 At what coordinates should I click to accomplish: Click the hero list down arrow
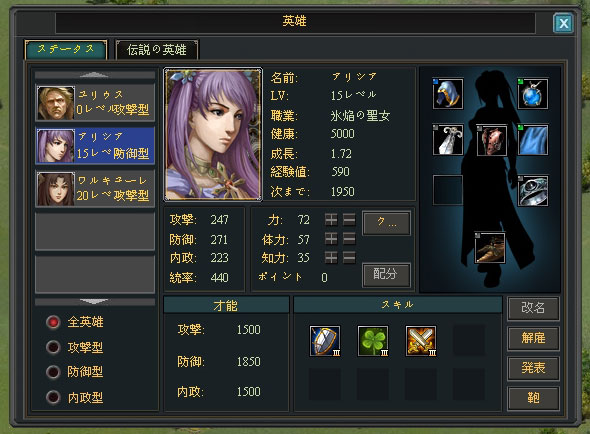tap(95, 302)
